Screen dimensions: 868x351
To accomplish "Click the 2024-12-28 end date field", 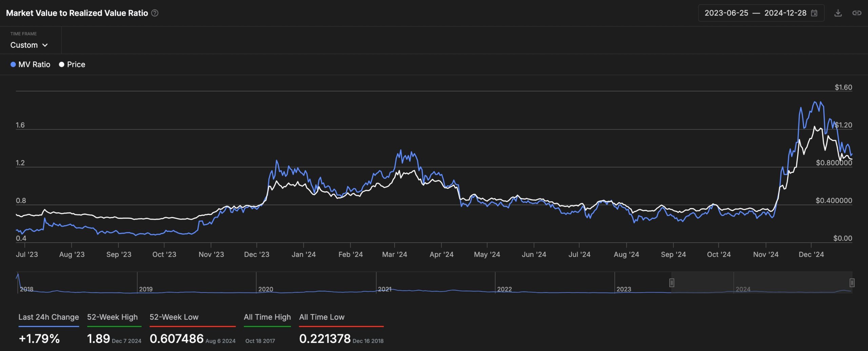I will coord(785,13).
